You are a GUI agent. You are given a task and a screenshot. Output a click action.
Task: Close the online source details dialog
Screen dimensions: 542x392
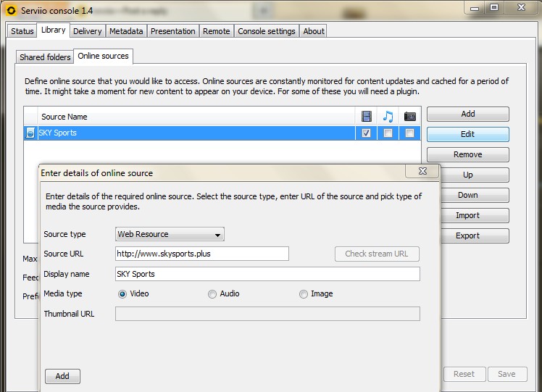point(422,172)
